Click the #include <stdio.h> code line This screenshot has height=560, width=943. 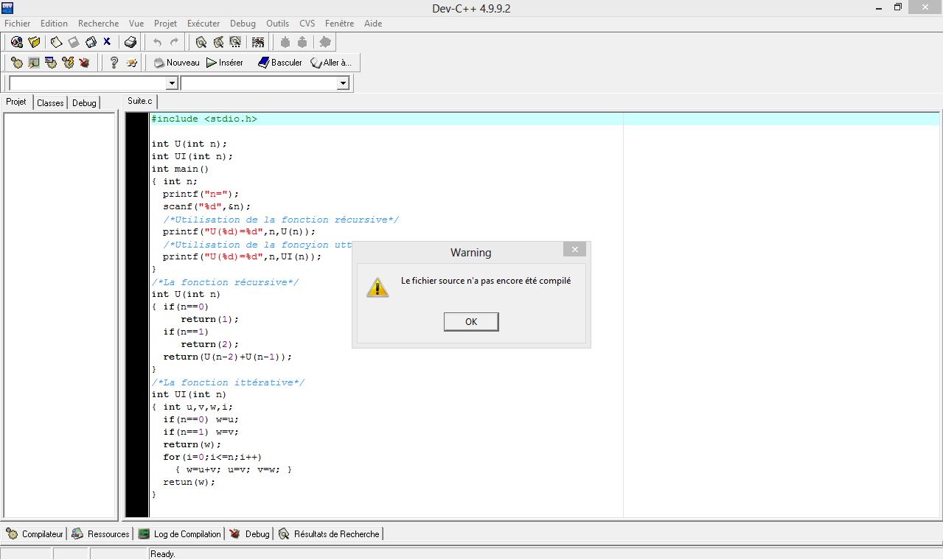(x=204, y=119)
